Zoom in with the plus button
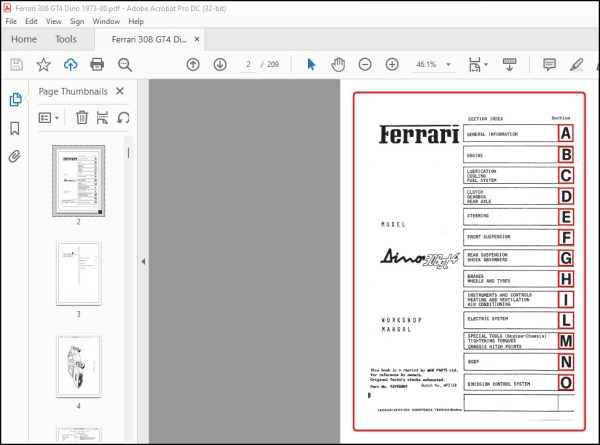The image size is (600, 445). tap(392, 64)
